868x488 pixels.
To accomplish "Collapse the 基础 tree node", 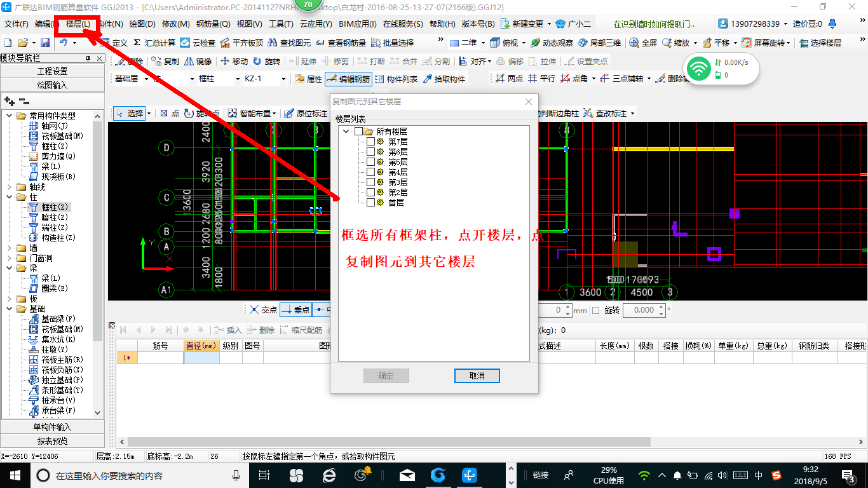I will [9, 309].
